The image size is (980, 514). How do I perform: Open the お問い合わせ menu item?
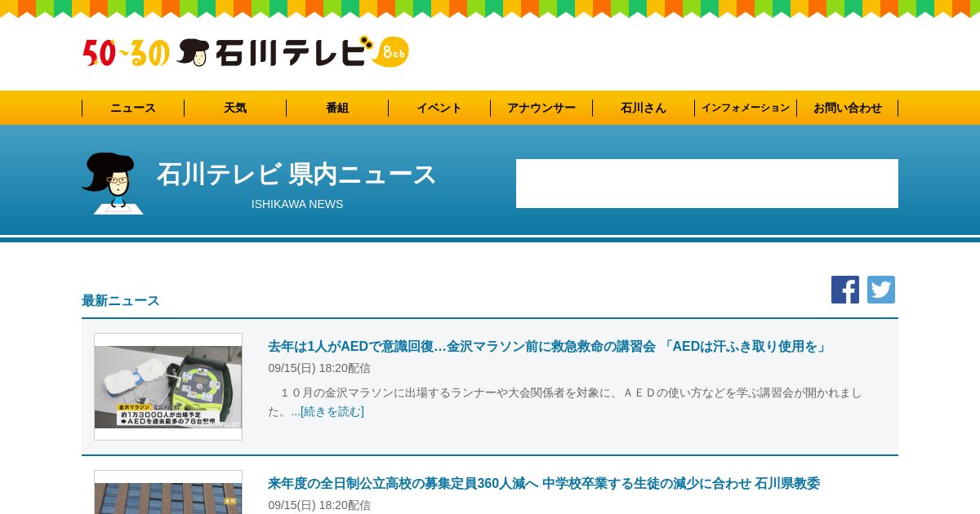848,108
